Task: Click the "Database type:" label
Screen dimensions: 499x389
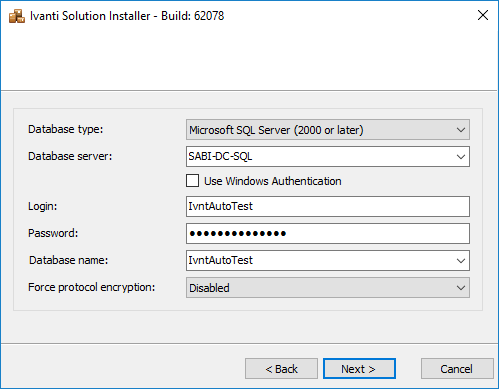Action: (x=66, y=129)
